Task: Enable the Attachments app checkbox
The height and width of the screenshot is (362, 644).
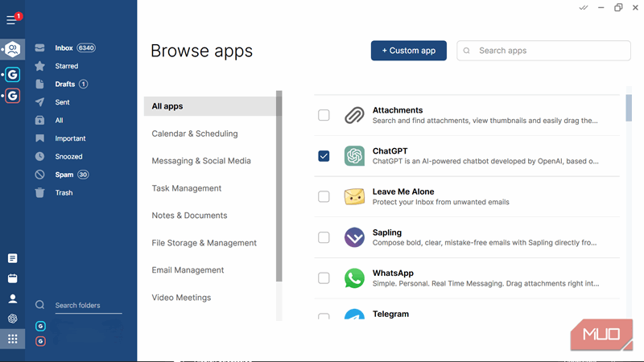Action: 324,115
